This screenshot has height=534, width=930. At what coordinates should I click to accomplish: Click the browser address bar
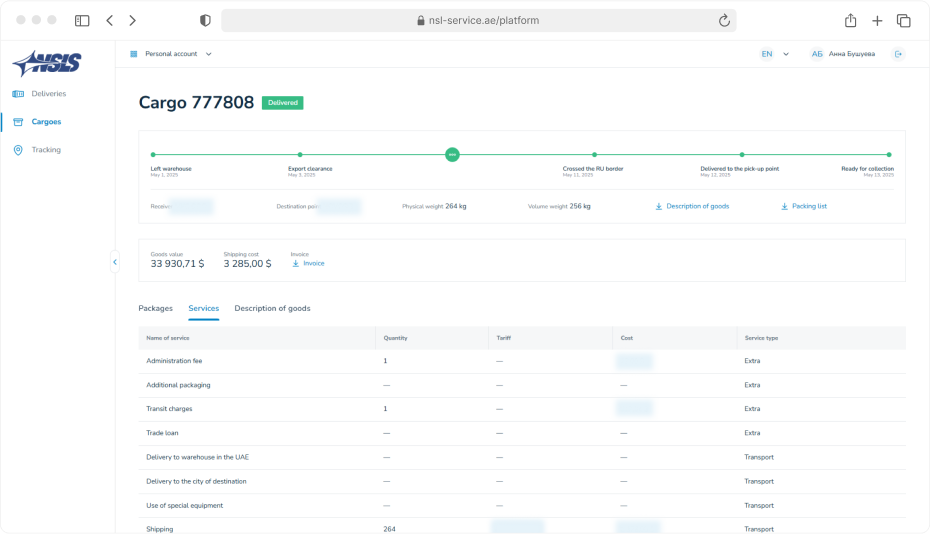coord(478,20)
